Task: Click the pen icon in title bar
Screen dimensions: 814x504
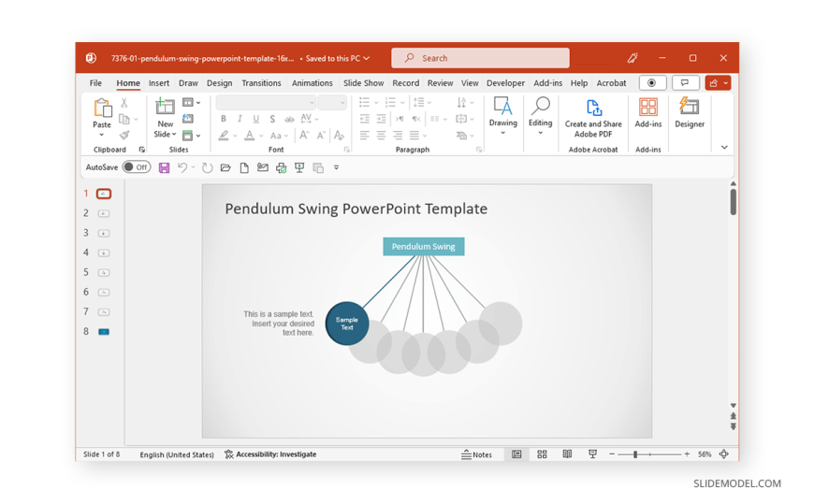Action: tap(632, 58)
